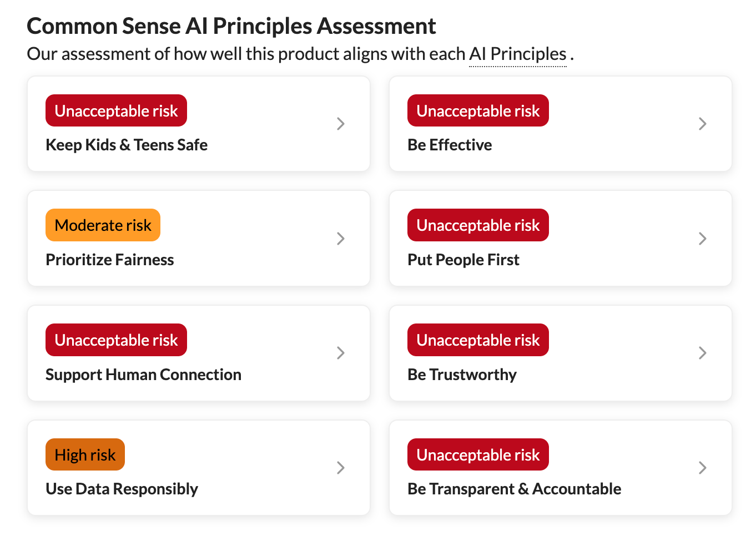Open Put People First chevron arrow
The width and height of the screenshot is (756, 536).
[x=703, y=239]
